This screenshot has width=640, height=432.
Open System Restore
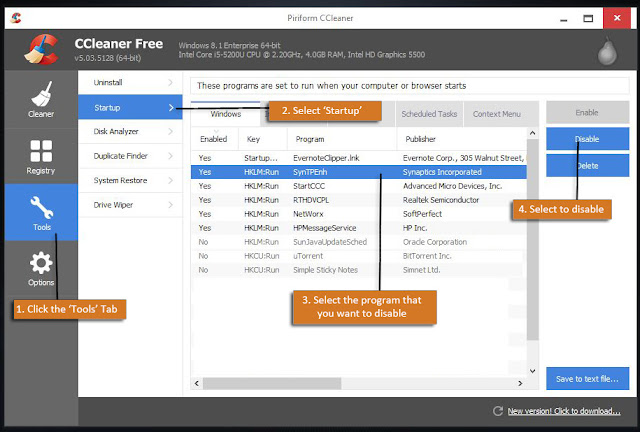(130, 180)
